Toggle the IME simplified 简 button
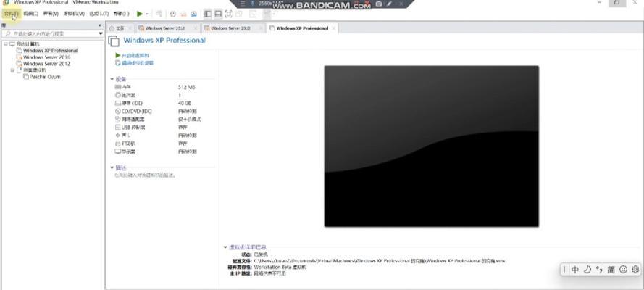 [611, 270]
